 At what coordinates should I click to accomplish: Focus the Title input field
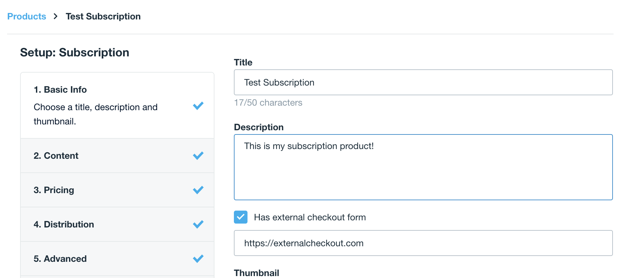coord(423,83)
